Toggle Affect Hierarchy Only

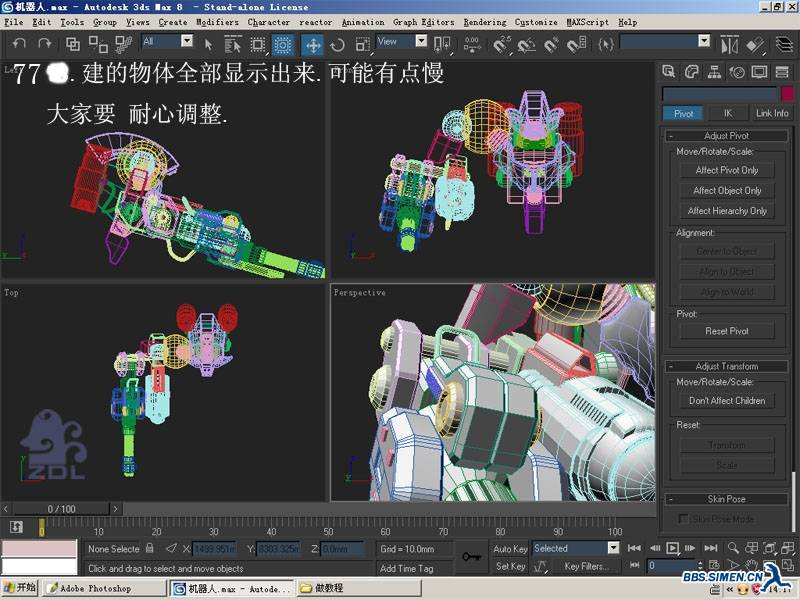727,211
